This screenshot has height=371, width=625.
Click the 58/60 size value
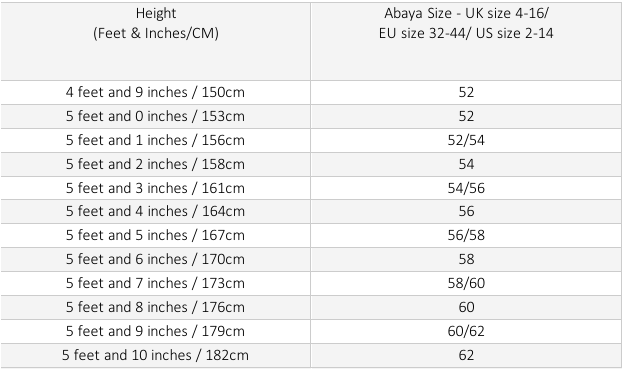point(466,283)
